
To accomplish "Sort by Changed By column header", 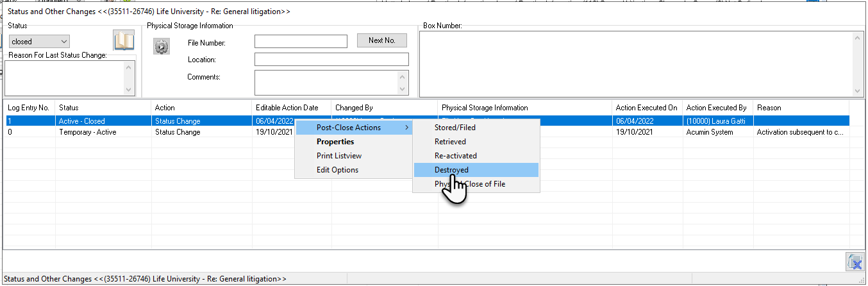I will (385, 108).
